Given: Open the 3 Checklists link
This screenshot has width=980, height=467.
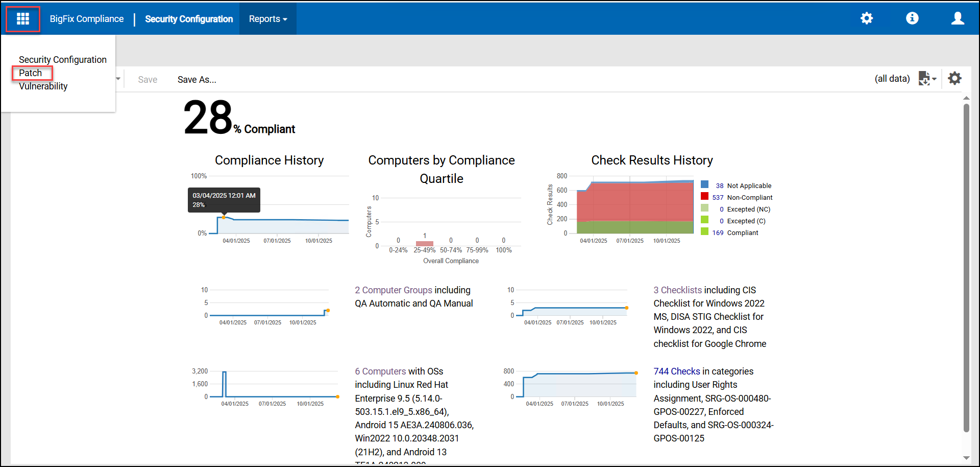Looking at the screenshot, I should pos(677,290).
